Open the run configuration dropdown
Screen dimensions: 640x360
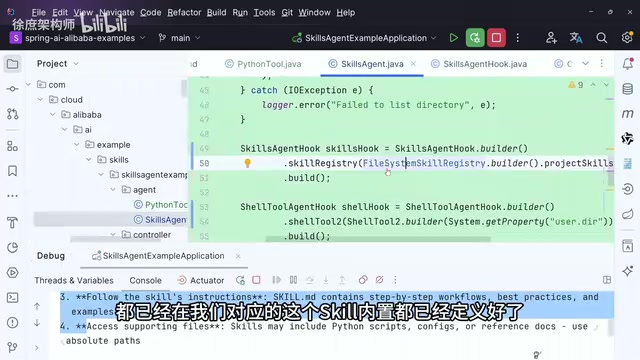[364, 38]
